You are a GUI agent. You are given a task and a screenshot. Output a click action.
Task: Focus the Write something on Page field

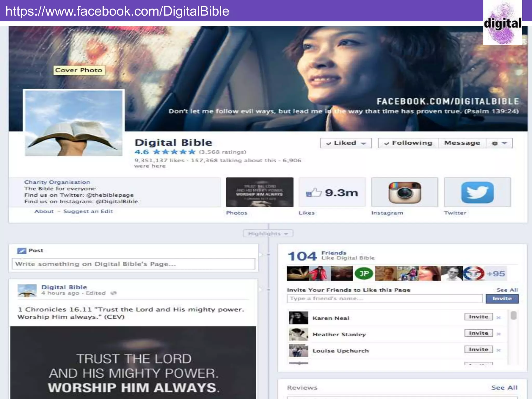(134, 264)
